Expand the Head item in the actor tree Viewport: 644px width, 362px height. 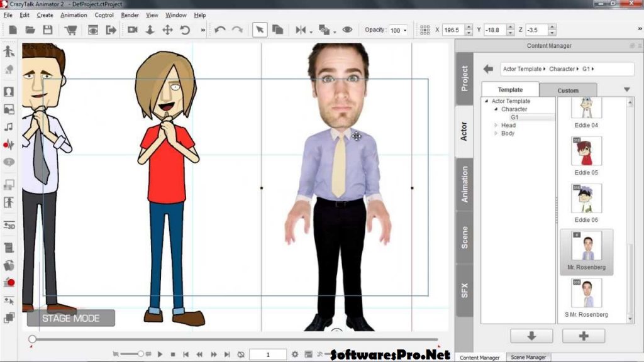[x=496, y=125]
